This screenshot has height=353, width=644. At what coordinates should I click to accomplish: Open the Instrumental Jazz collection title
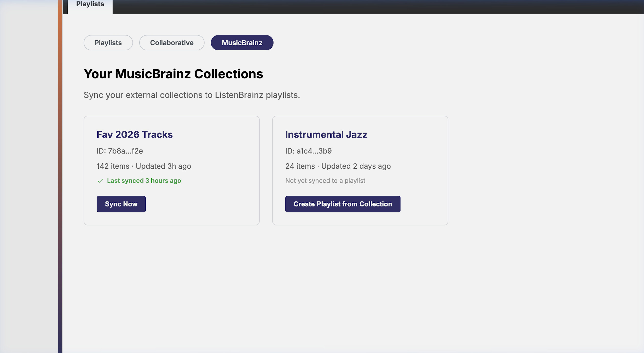click(326, 134)
